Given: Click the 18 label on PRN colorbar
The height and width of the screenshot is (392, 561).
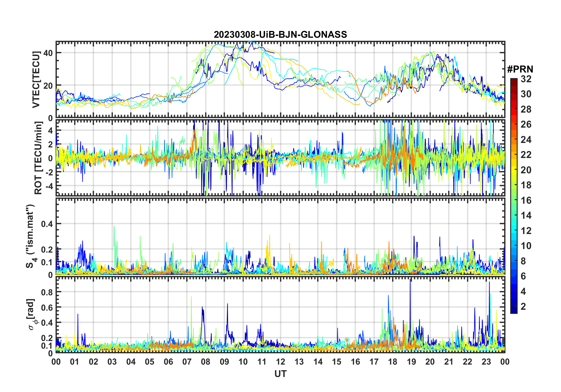Looking at the screenshot, I should pyautogui.click(x=526, y=185).
